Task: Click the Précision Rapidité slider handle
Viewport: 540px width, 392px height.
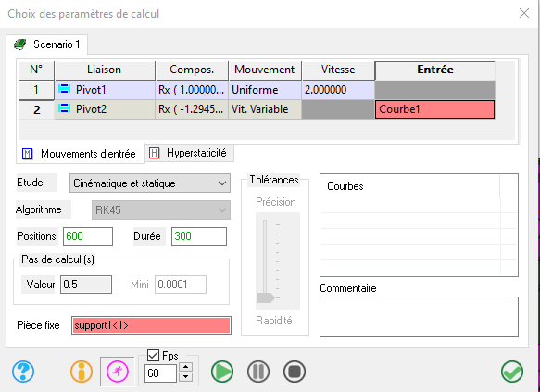Action: click(266, 297)
